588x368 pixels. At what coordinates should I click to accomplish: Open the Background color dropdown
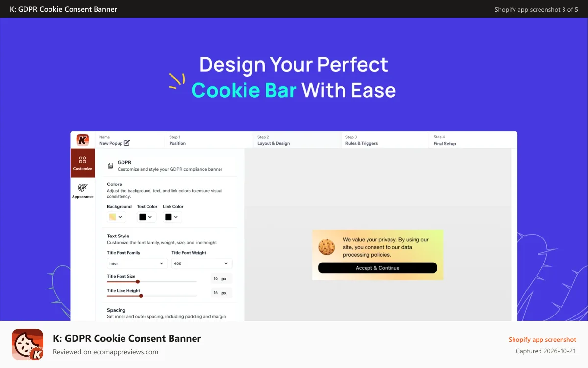pos(117,217)
